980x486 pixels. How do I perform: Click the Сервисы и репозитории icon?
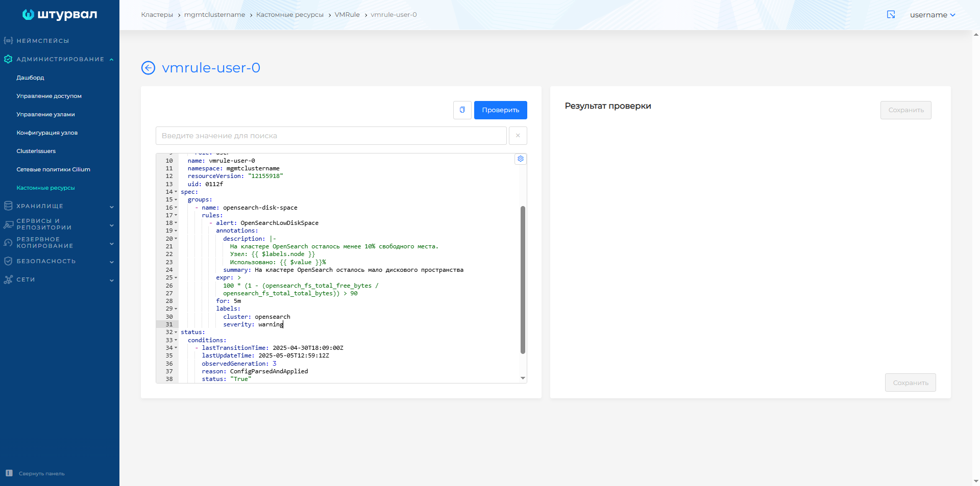coord(8,224)
